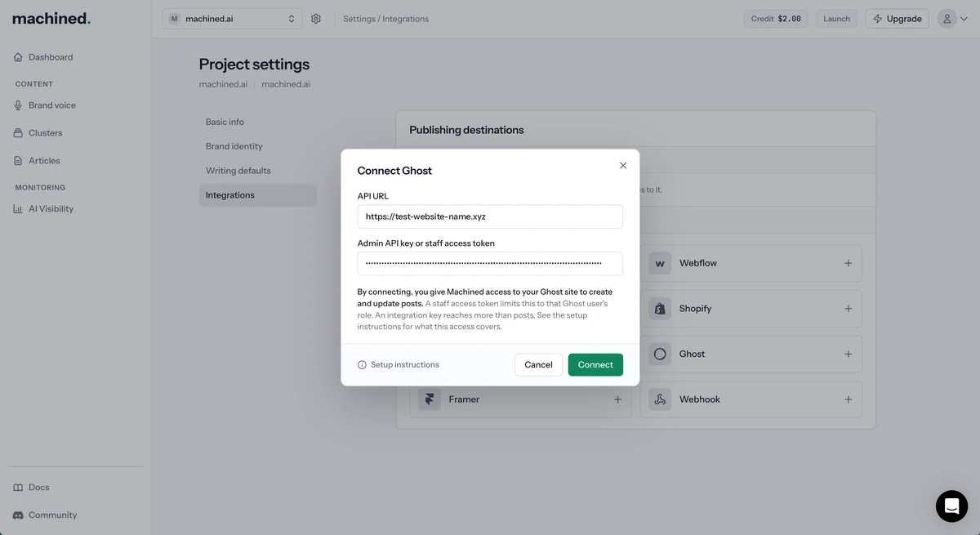Click the Articles document icon
980x535 pixels.
(18, 161)
